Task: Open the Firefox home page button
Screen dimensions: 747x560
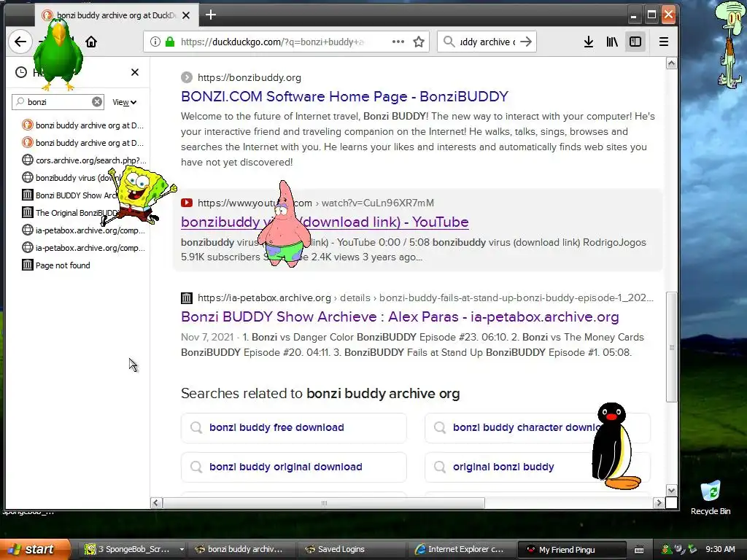Action: pos(91,42)
